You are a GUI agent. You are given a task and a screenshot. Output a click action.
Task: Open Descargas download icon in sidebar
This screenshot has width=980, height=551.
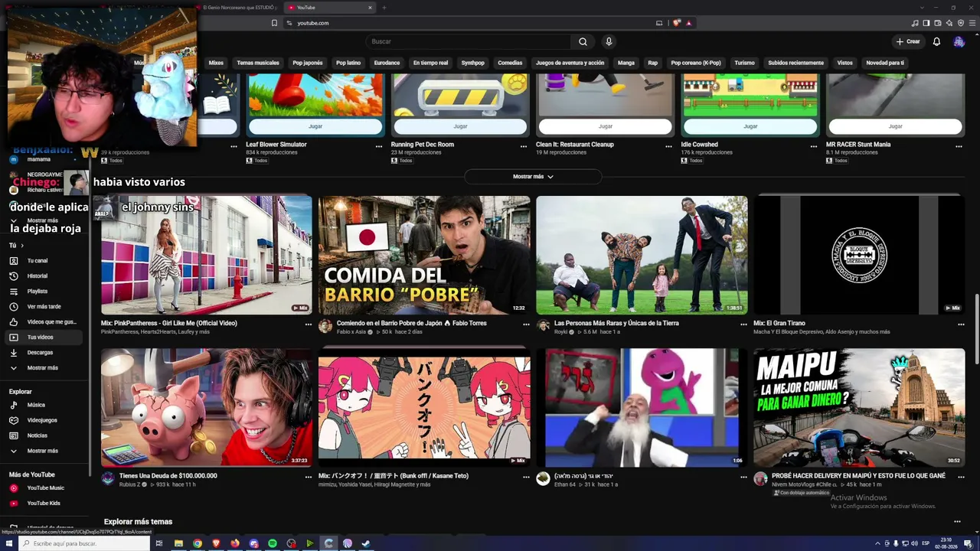pyautogui.click(x=13, y=352)
